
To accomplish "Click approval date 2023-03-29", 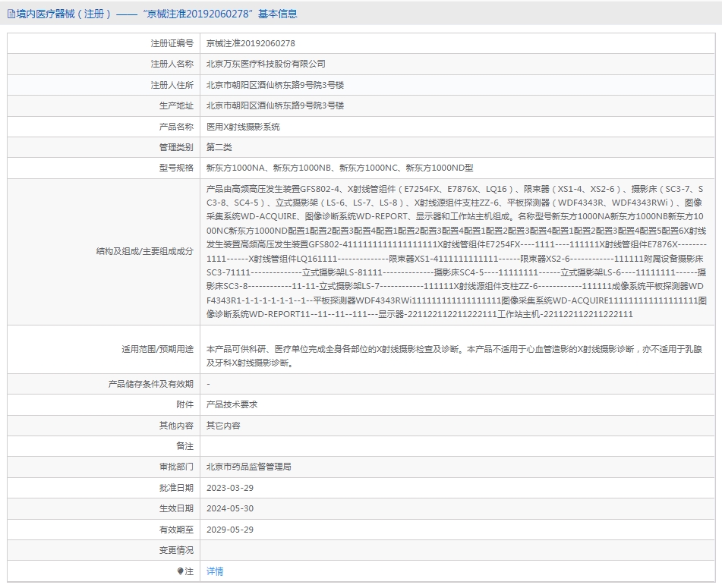I will click(x=230, y=488).
